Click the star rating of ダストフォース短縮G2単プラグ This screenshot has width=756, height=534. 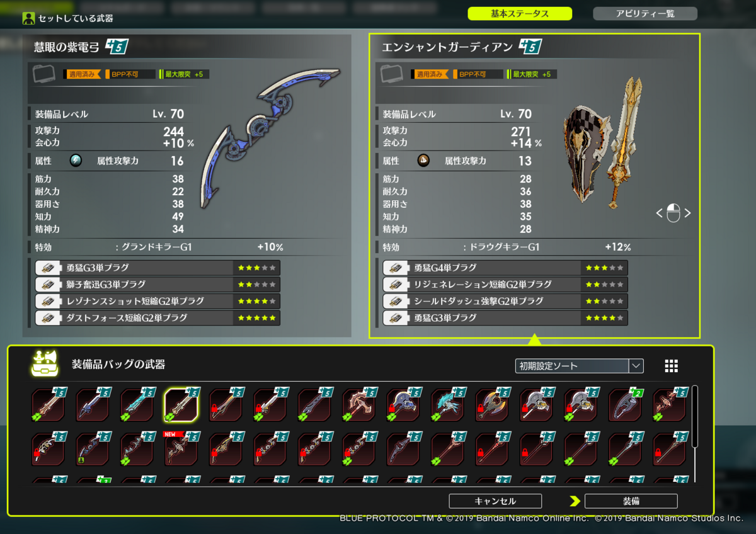[x=256, y=317]
